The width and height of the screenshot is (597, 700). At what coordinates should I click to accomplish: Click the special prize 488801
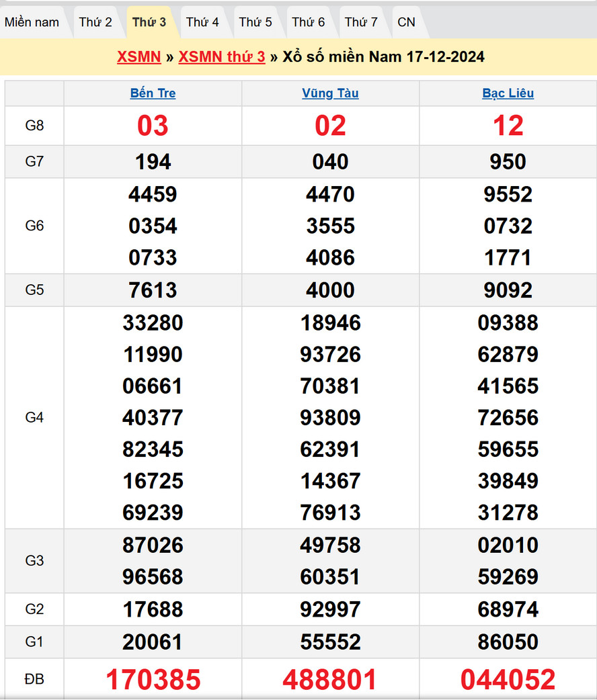(x=331, y=679)
